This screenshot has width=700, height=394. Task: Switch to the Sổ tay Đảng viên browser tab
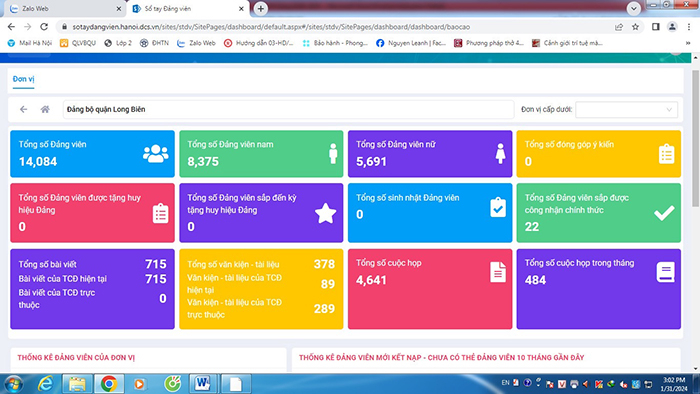point(188,8)
